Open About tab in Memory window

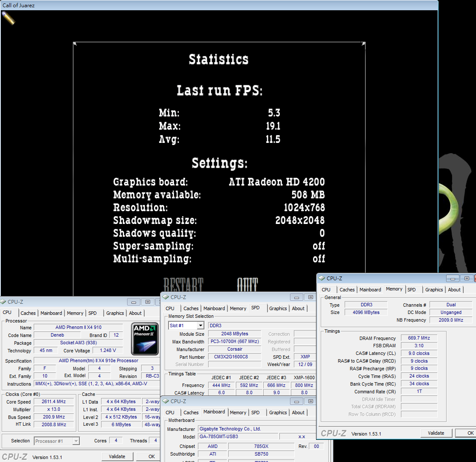tap(454, 290)
